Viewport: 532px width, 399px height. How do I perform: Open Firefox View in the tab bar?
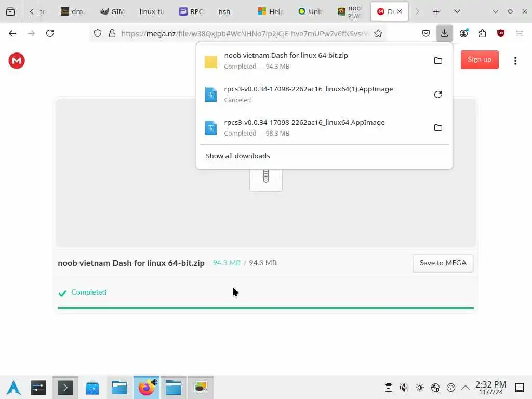click(10, 11)
